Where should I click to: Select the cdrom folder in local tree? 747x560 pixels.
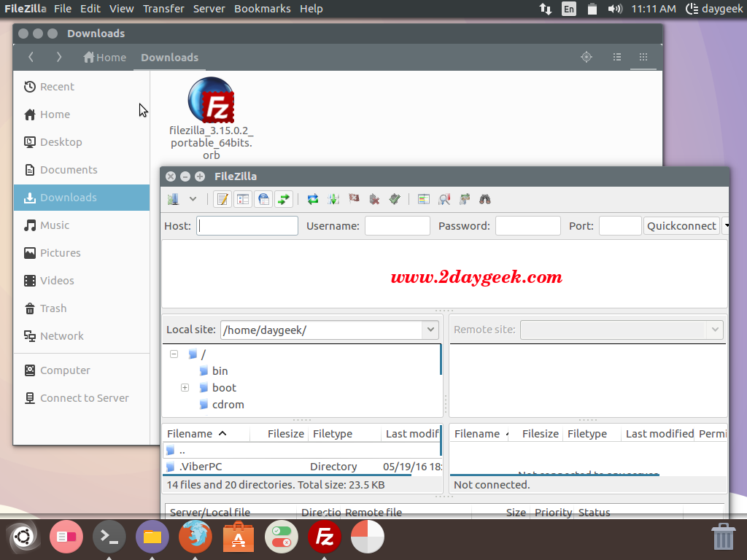[x=228, y=405]
